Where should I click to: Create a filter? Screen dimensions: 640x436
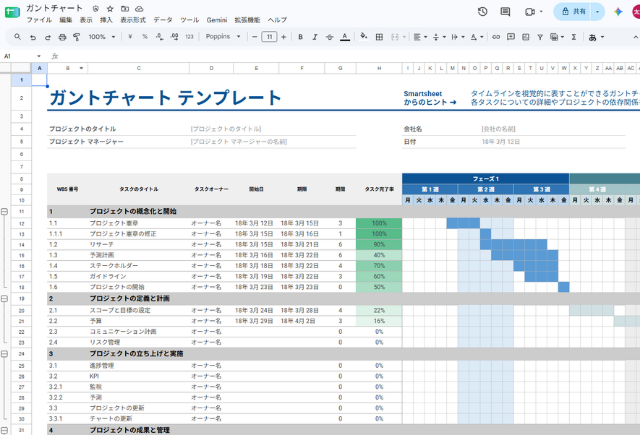tap(540, 37)
